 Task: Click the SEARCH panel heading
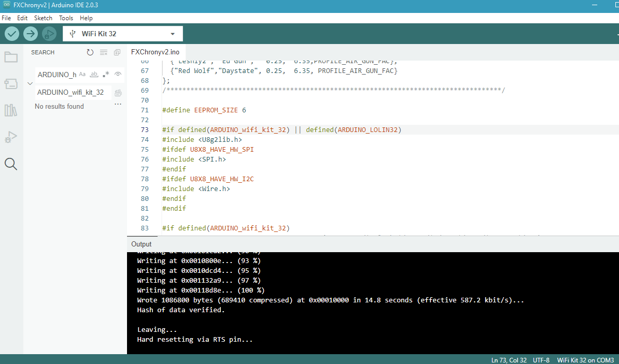click(x=43, y=52)
